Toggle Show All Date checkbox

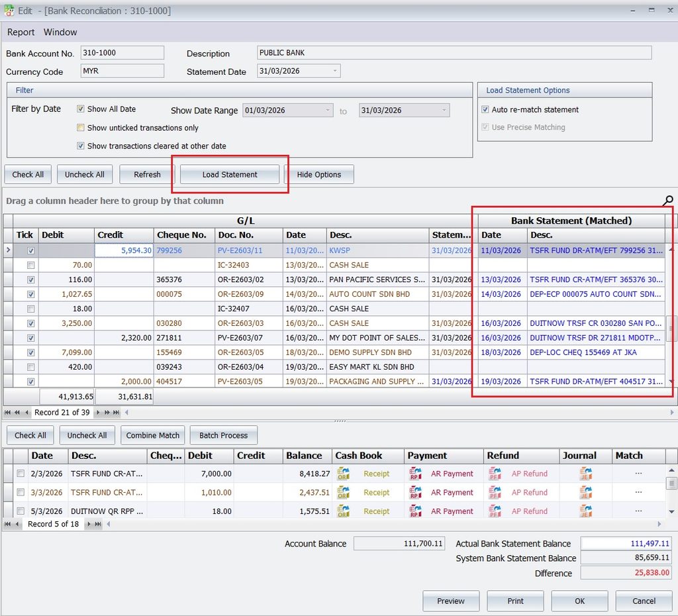coord(80,109)
